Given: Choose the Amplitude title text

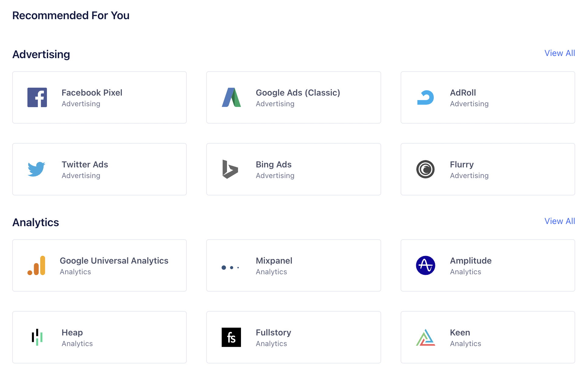Looking at the screenshot, I should [x=471, y=261].
